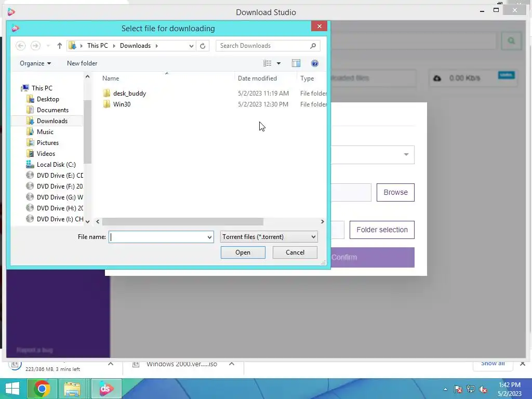Open Pictures in navigation pane
Viewport: 532px width, 399px height.
coord(47,142)
